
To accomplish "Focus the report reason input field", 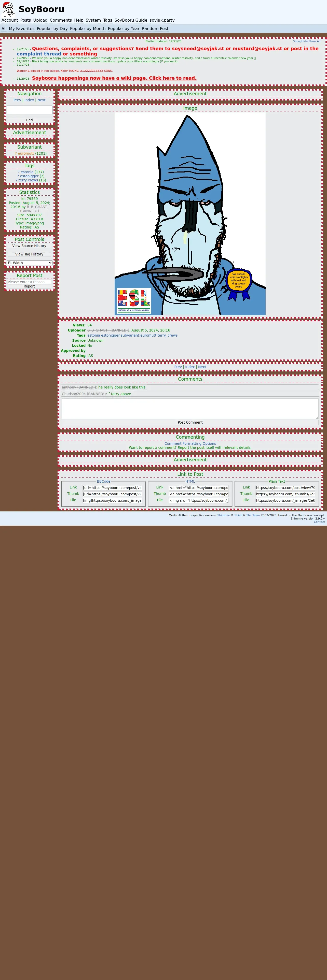I will (29, 282).
